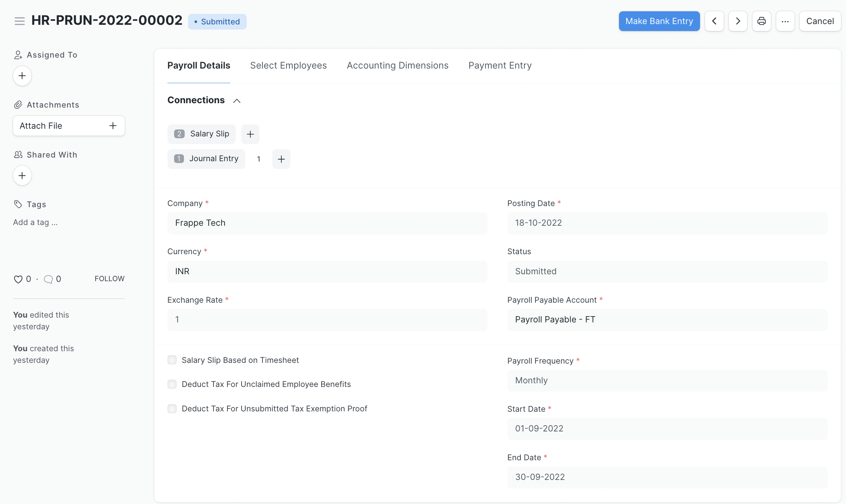This screenshot has height=504, width=846.
Task: Open the three-dots more options menu
Action: pyautogui.click(x=785, y=21)
